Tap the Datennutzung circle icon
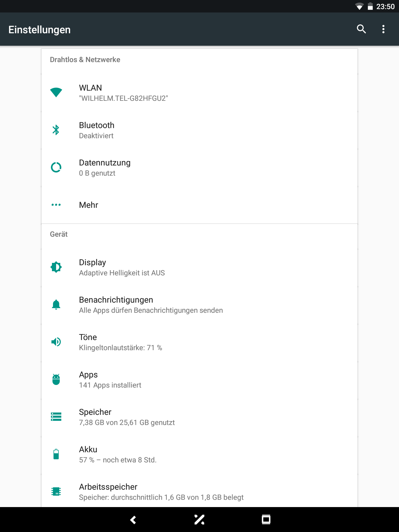Screen dimensions: 399x532 (x=56, y=167)
